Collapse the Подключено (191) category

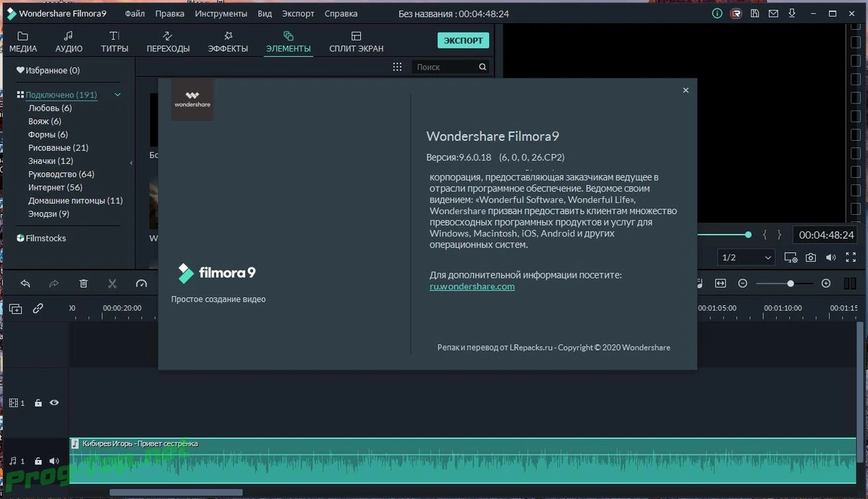point(118,95)
